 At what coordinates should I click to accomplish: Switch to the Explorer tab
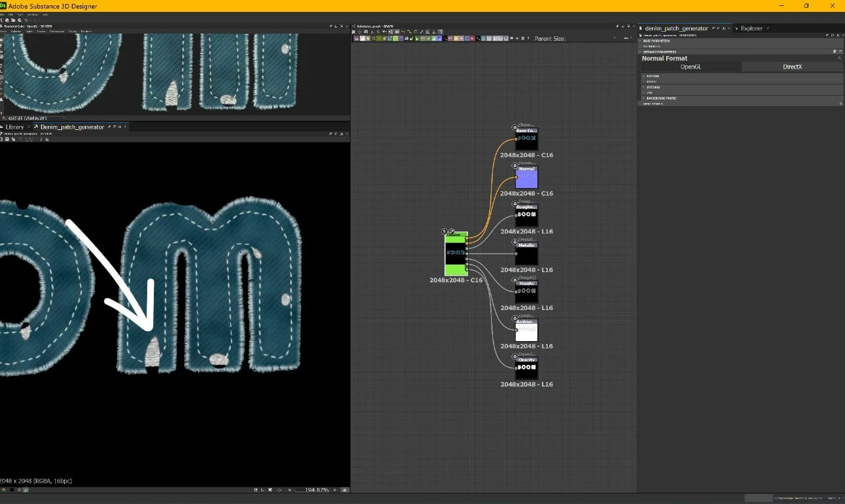click(x=751, y=28)
